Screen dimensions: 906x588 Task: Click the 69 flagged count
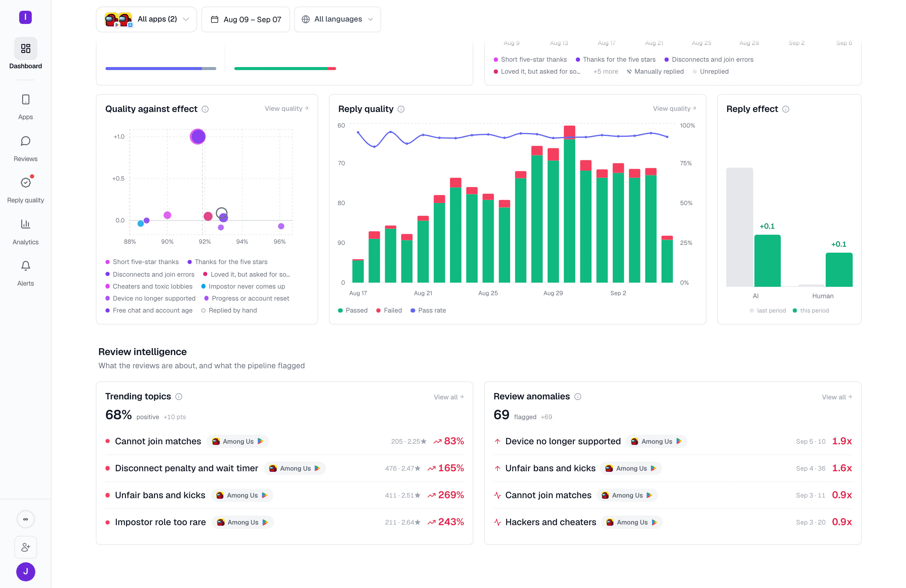coord(501,415)
